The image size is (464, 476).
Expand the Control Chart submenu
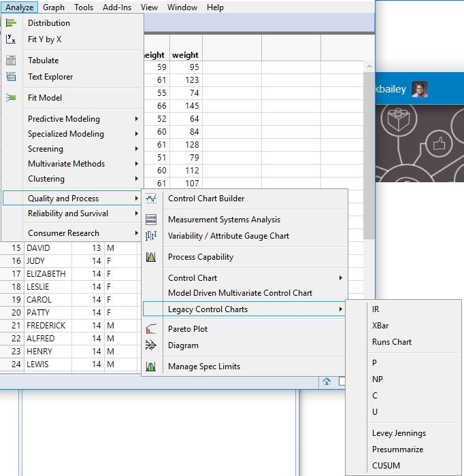click(x=255, y=277)
